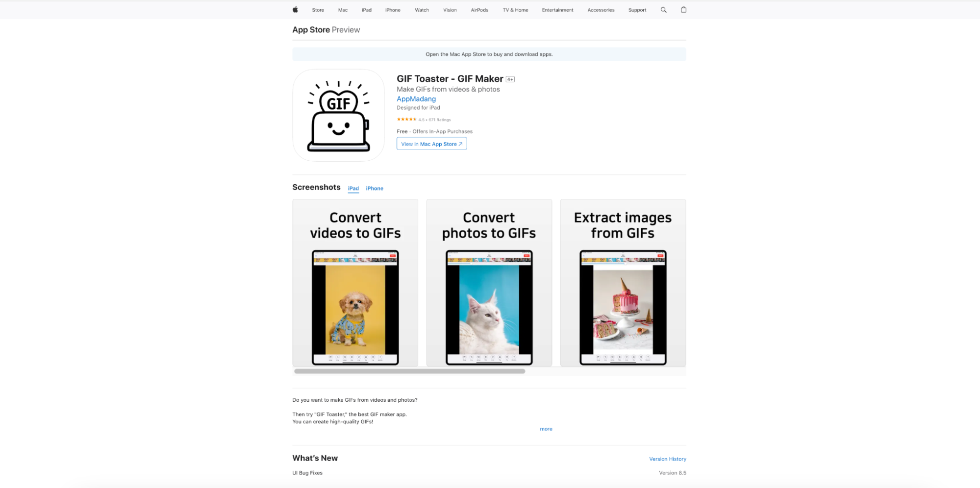Click the star rating icons
Screen dimensions: 980x488
point(406,120)
